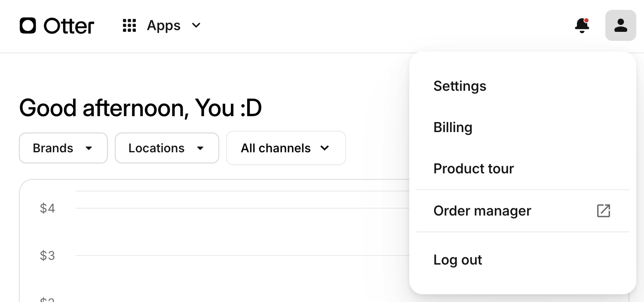The image size is (644, 302).
Task: Click the Brands dropdown caret arrow
Action: click(x=89, y=148)
